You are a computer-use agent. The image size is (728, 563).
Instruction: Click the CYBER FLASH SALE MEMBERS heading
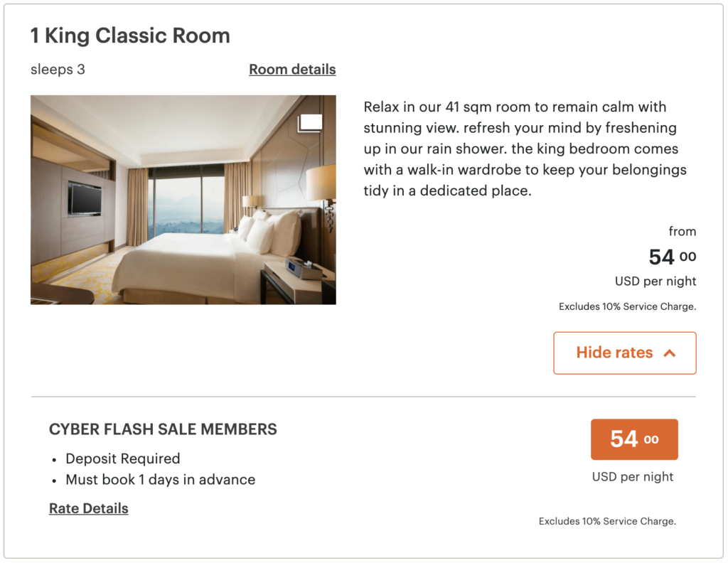163,429
